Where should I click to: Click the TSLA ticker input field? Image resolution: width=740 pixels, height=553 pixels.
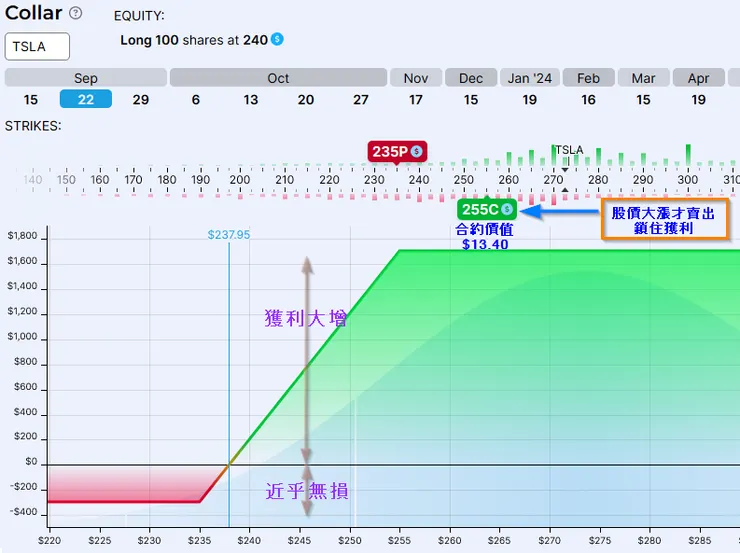point(37,46)
